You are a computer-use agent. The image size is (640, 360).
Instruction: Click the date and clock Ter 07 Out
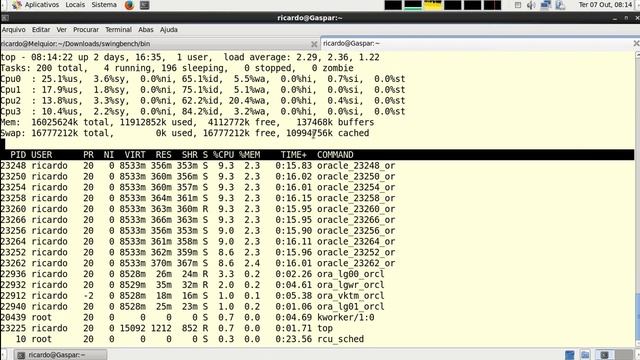click(x=605, y=5)
